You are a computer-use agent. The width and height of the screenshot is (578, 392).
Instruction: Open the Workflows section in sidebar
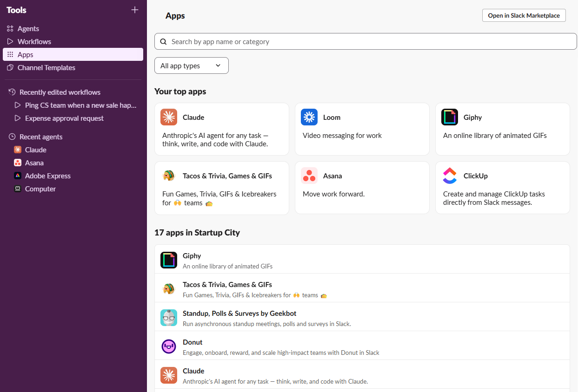73,42
